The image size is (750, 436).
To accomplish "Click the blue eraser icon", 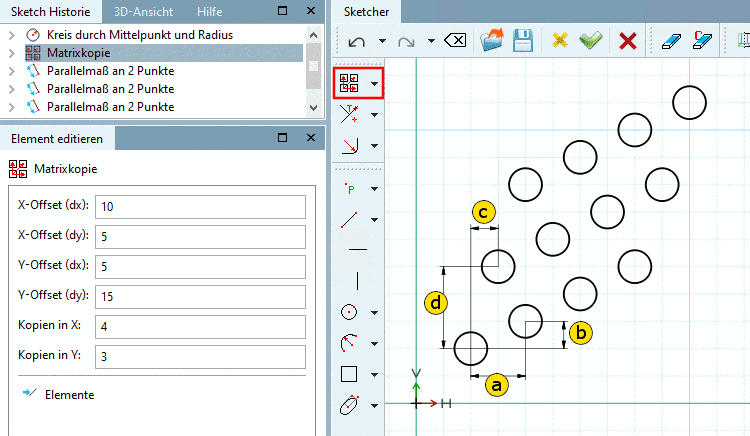I will click(x=671, y=41).
